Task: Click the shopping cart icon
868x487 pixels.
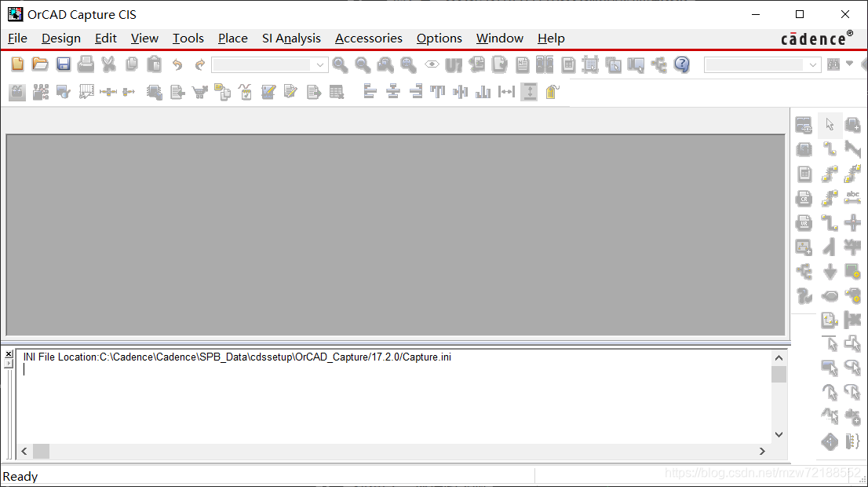Action: point(200,91)
